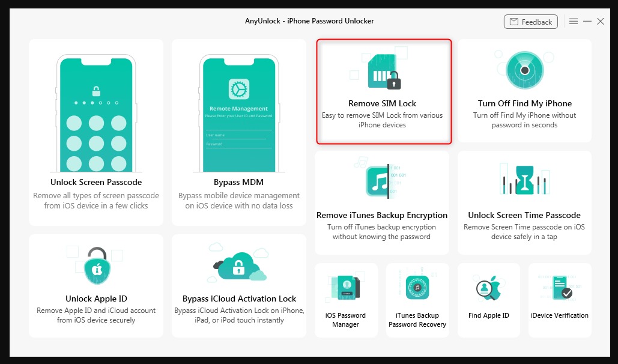Click the AnyUnlock title bar text

(309, 20)
